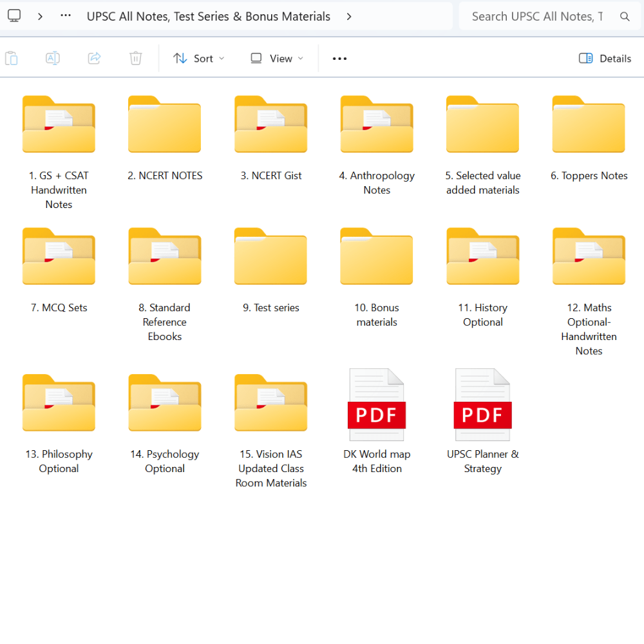Click the Rename icon in toolbar

[x=53, y=59]
